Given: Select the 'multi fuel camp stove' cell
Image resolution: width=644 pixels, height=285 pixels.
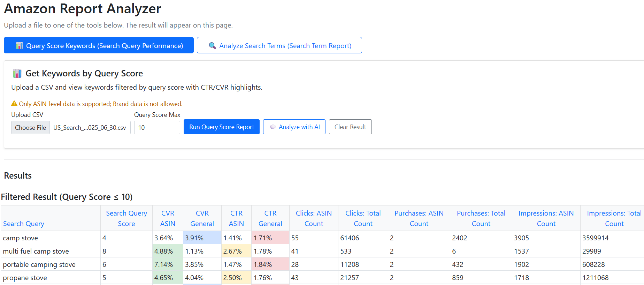Looking at the screenshot, I should pos(51,251).
